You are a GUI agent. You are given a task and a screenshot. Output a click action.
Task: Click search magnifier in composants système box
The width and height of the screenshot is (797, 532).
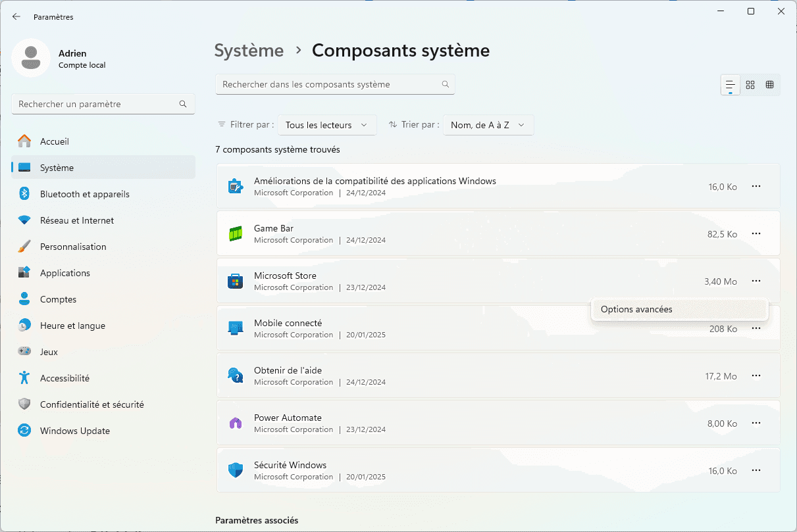(x=446, y=84)
